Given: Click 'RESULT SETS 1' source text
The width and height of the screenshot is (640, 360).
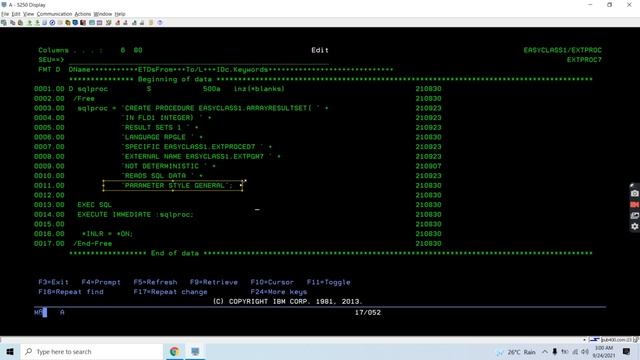Looking at the screenshot, I should tap(153, 127).
